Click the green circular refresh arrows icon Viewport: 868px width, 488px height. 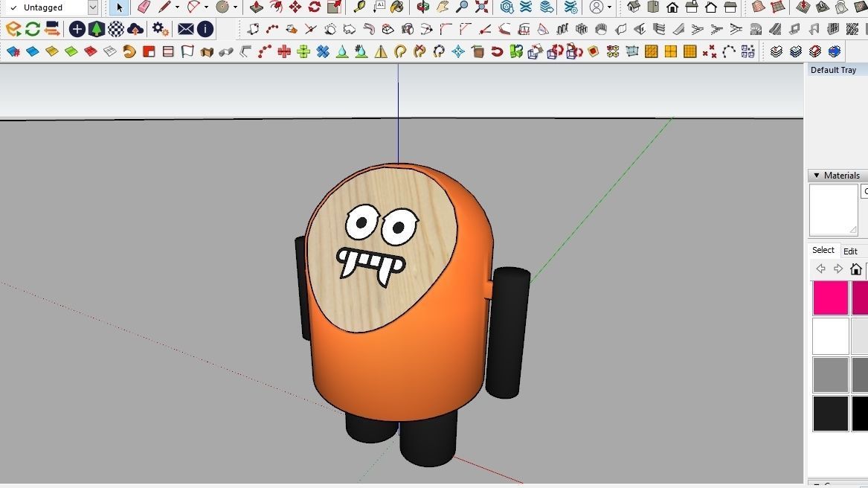pos(33,29)
